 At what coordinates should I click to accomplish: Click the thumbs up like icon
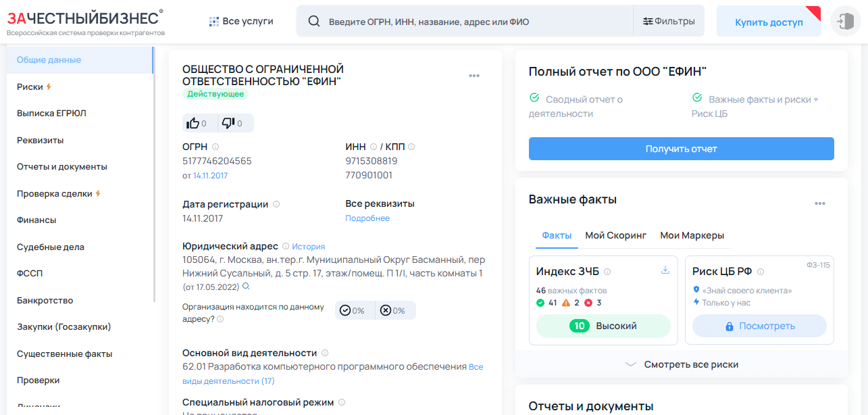[193, 123]
